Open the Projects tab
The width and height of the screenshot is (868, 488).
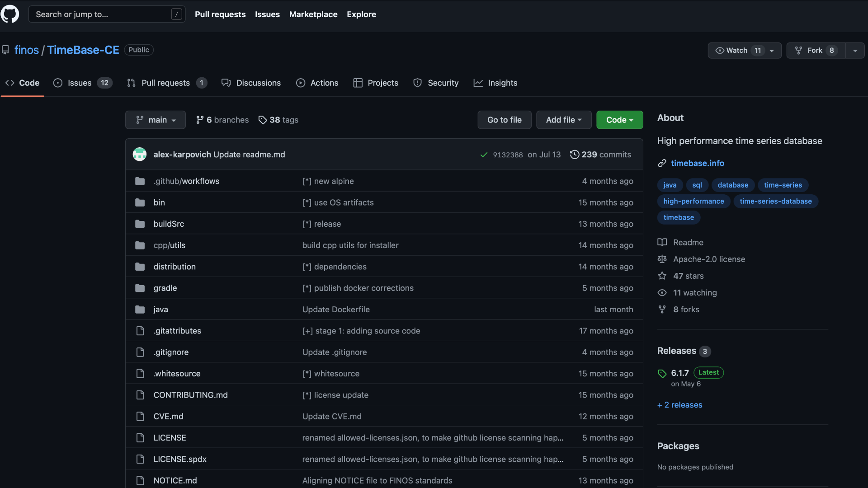pyautogui.click(x=376, y=83)
